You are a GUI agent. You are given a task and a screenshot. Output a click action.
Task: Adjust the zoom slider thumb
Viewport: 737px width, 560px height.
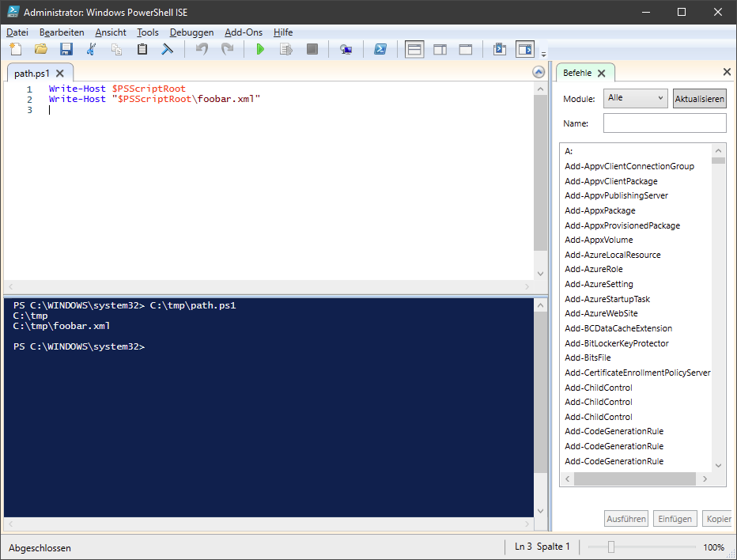610,547
